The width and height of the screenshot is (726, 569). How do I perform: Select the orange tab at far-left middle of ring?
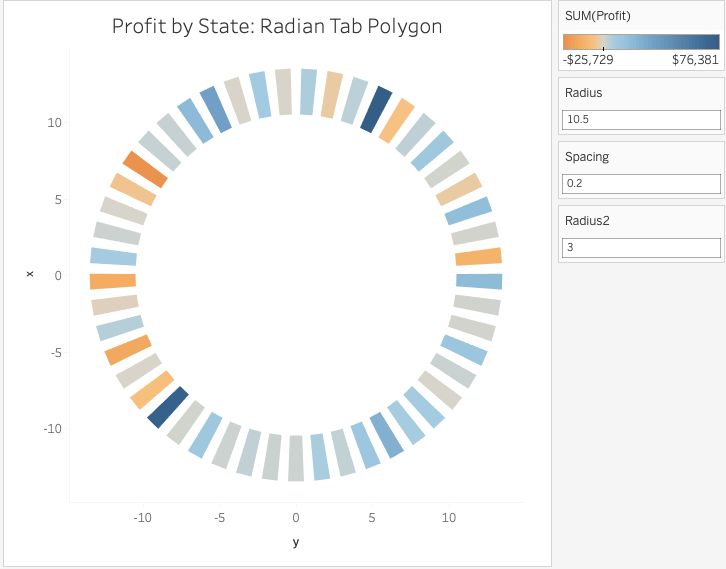click(x=113, y=281)
